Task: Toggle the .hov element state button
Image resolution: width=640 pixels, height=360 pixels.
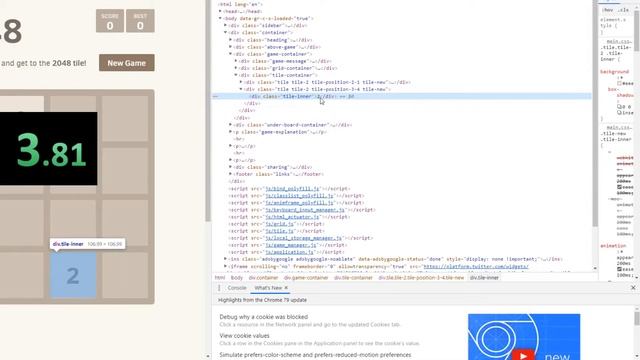Action: [x=608, y=10]
